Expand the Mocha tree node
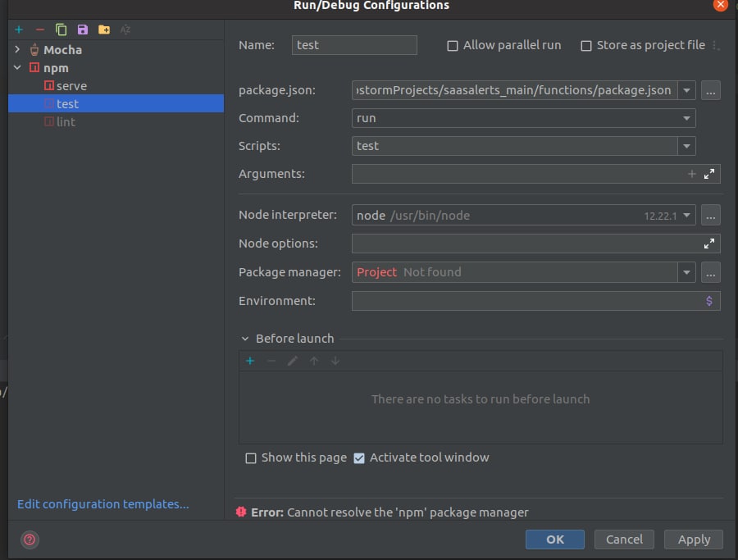Image resolution: width=738 pixels, height=560 pixels. pos(17,50)
